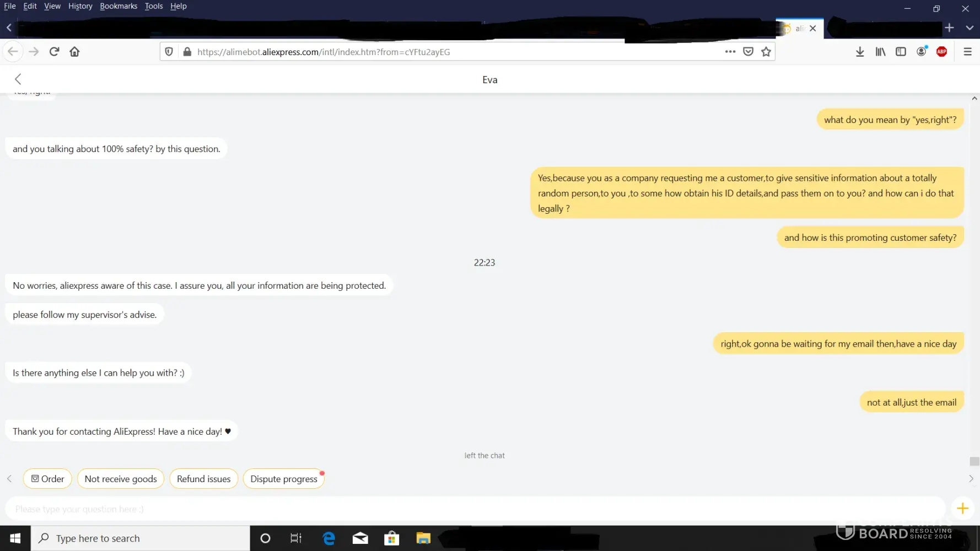Open File Explorer on taskbar
The width and height of the screenshot is (980, 551).
tap(423, 538)
